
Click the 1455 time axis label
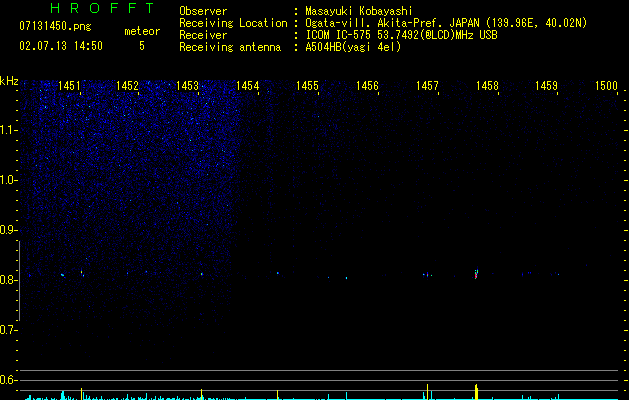coord(307,86)
